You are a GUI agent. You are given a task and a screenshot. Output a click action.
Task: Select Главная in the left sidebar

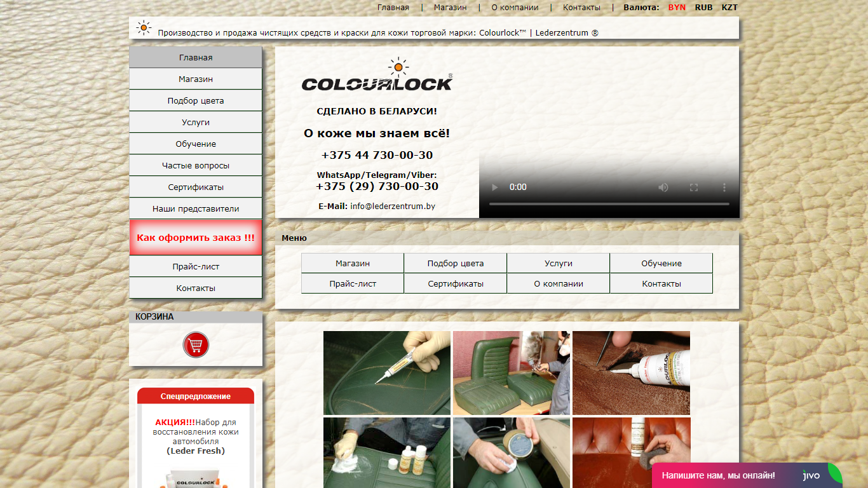pos(196,57)
